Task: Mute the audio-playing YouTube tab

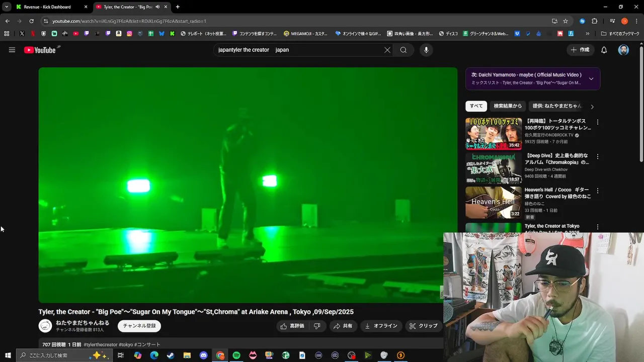Action: click(158, 7)
